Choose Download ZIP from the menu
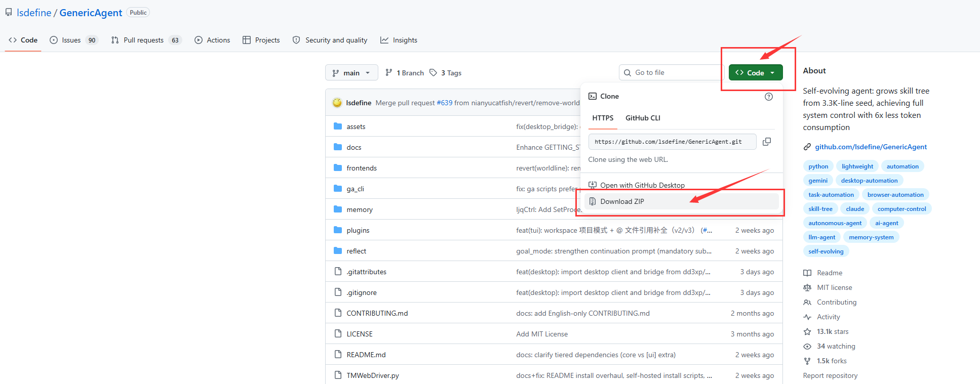 pos(682,201)
